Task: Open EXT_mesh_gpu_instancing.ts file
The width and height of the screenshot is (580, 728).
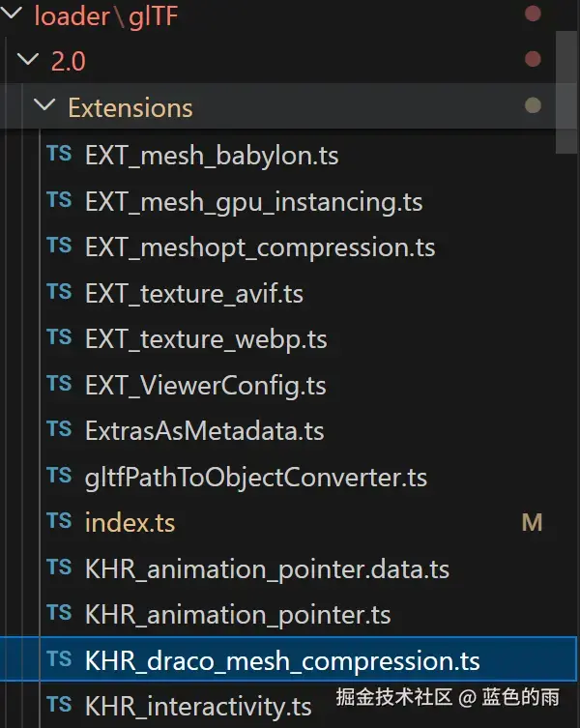Action: [253, 201]
